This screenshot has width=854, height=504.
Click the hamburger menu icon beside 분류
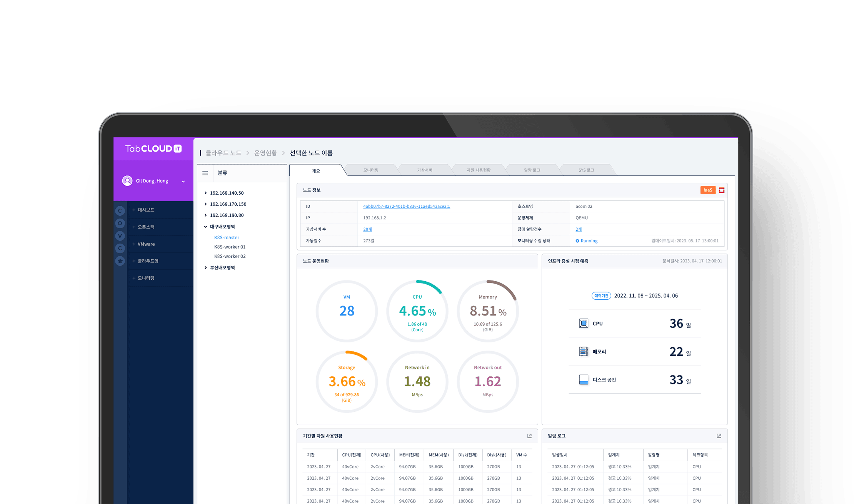[x=205, y=173]
